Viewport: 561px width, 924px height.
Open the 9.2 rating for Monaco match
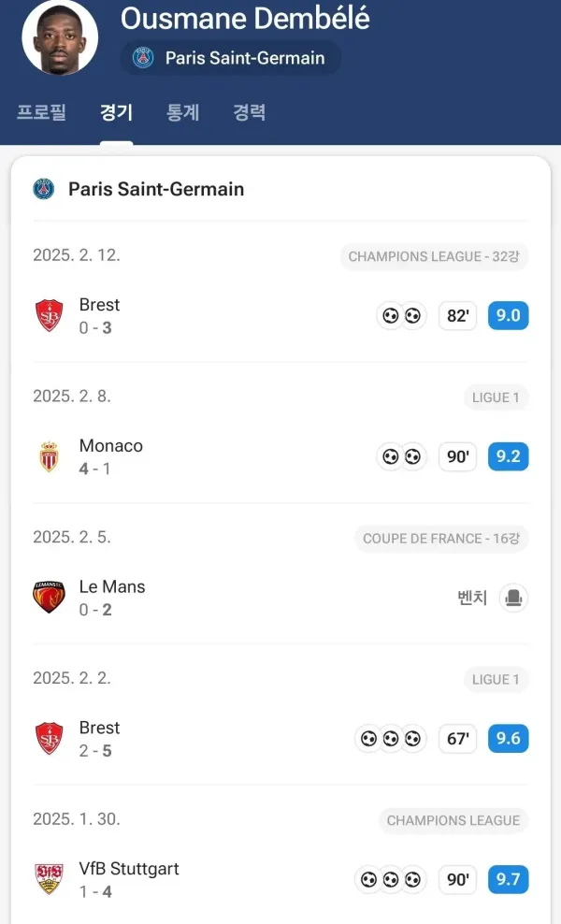pos(508,457)
